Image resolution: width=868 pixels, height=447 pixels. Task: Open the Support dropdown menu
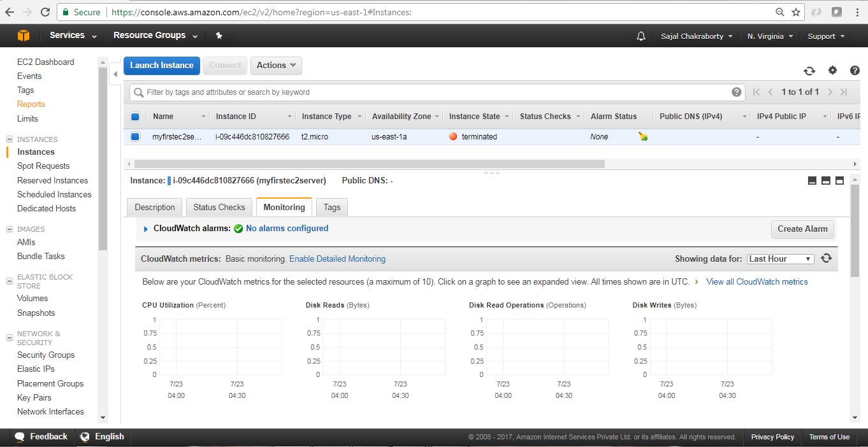[826, 36]
